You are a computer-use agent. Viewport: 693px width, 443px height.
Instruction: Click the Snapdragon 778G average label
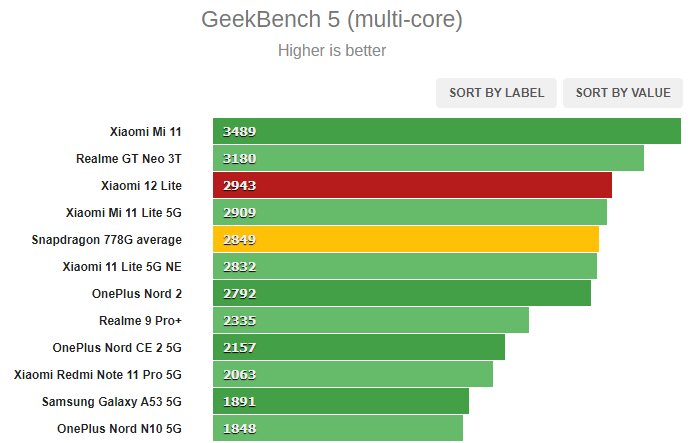pos(107,240)
